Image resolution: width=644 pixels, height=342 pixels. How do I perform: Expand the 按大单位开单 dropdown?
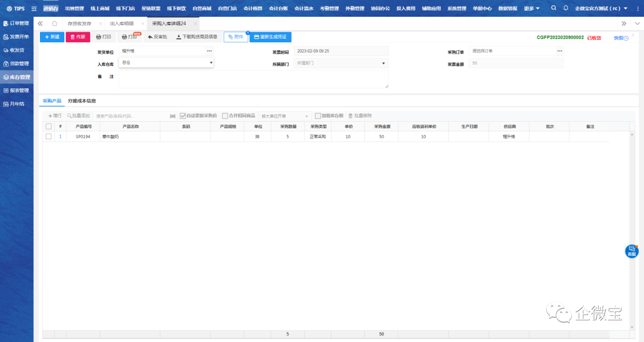[x=306, y=116]
